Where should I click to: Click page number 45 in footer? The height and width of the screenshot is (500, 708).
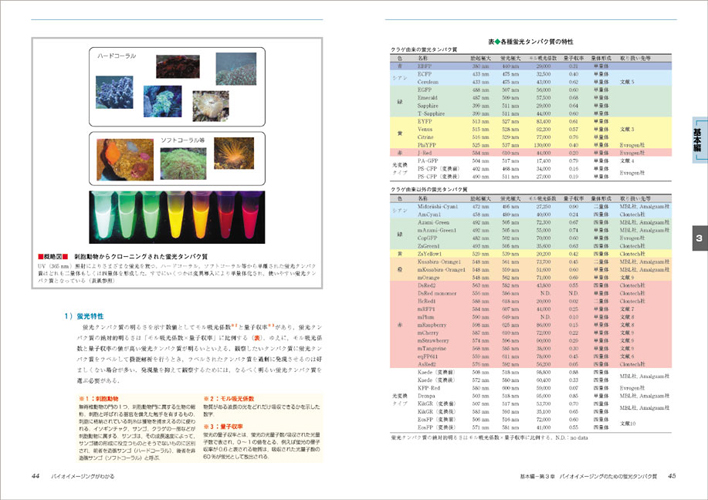pyautogui.click(x=673, y=476)
